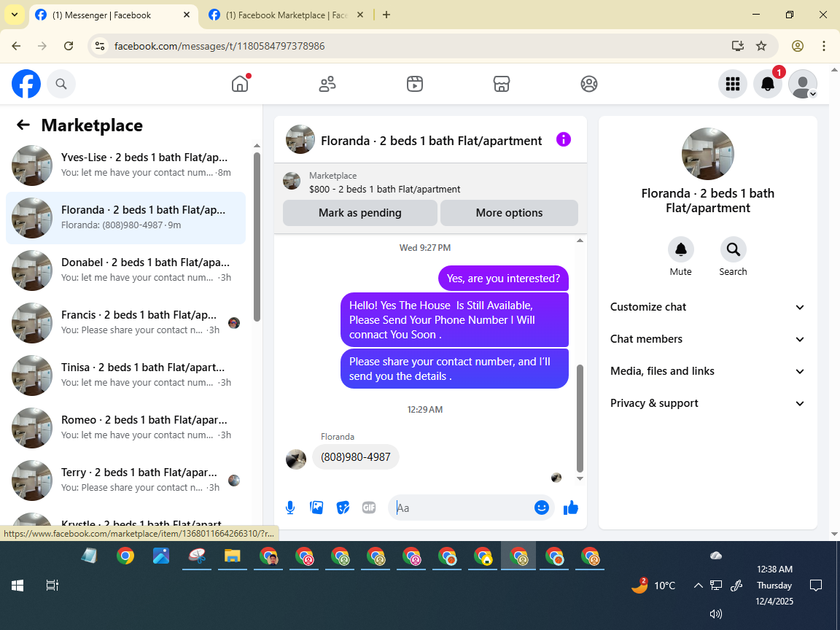Click the chat scrollbar down arrow

click(x=580, y=479)
